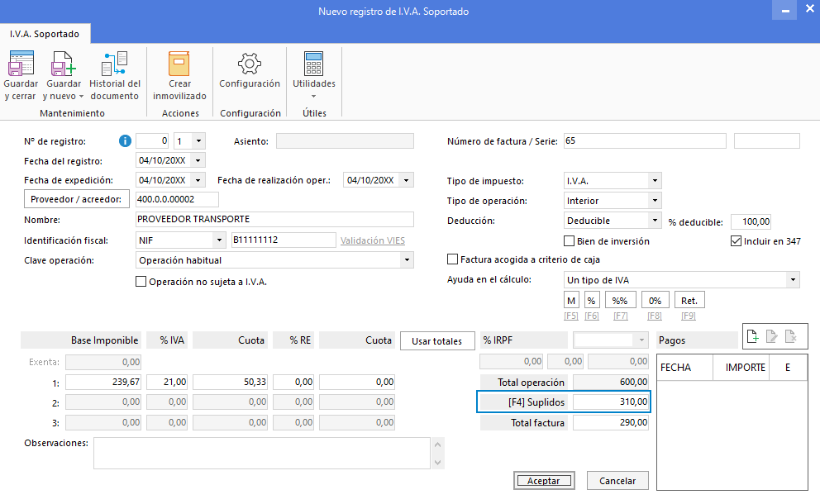820x504 pixels.
Task: Open Deducción dropdown
Action: click(655, 221)
